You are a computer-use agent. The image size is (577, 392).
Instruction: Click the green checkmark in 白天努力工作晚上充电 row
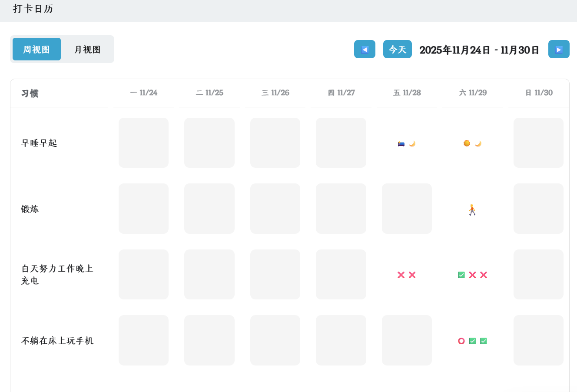(461, 275)
